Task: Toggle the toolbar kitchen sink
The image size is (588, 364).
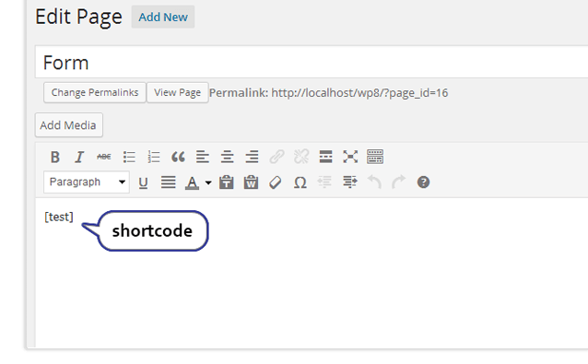Action: click(375, 157)
